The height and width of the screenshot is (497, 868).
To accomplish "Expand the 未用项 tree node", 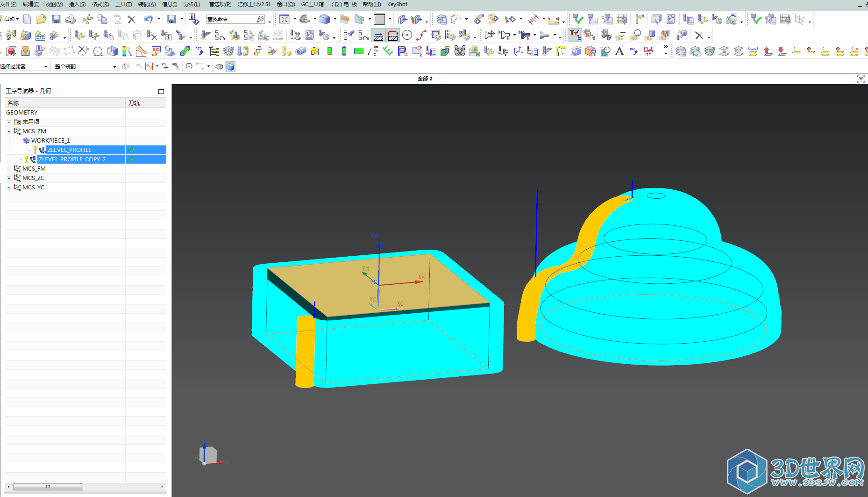I will point(9,122).
